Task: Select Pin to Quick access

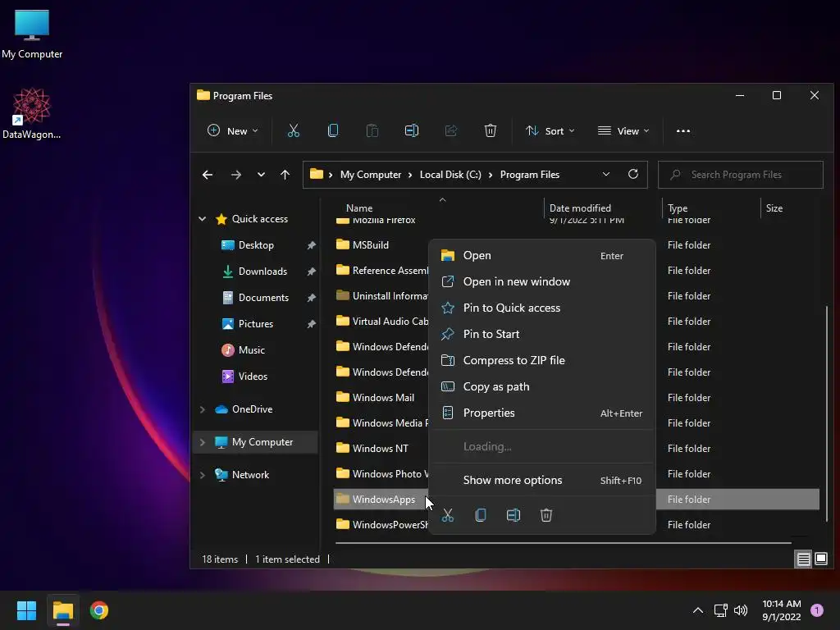Action: [542, 308]
